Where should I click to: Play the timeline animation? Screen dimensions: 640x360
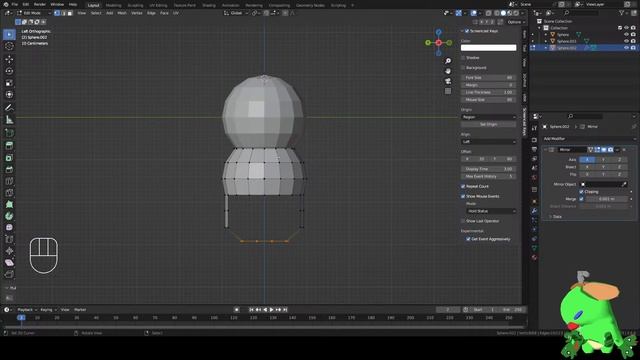[x=271, y=310]
